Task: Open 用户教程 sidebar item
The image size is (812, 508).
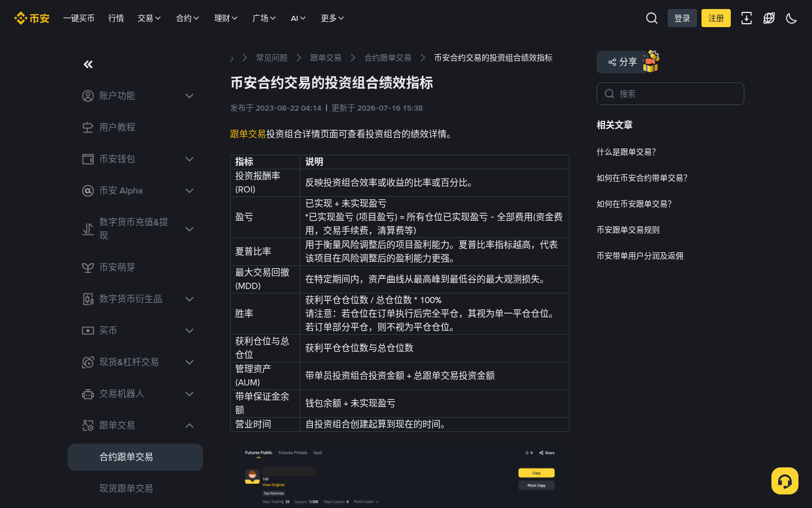Action: pos(135,128)
